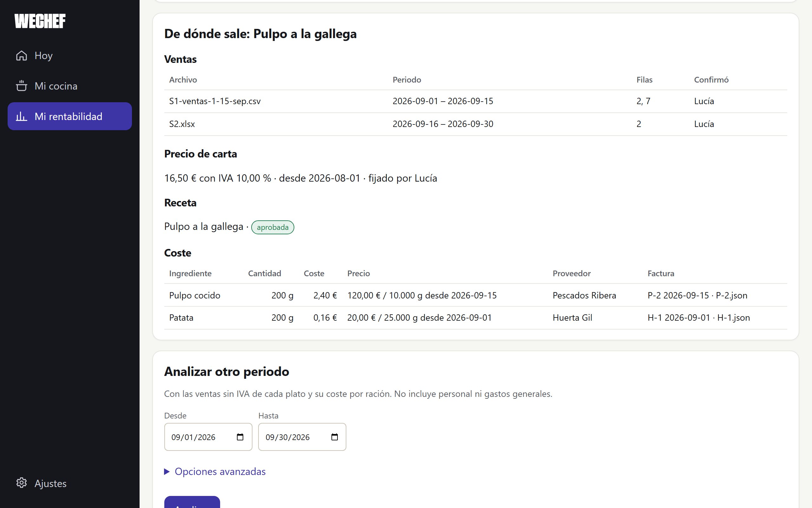This screenshot has width=812, height=508.
Task: Click the WECHEF logo
Action: 40,21
